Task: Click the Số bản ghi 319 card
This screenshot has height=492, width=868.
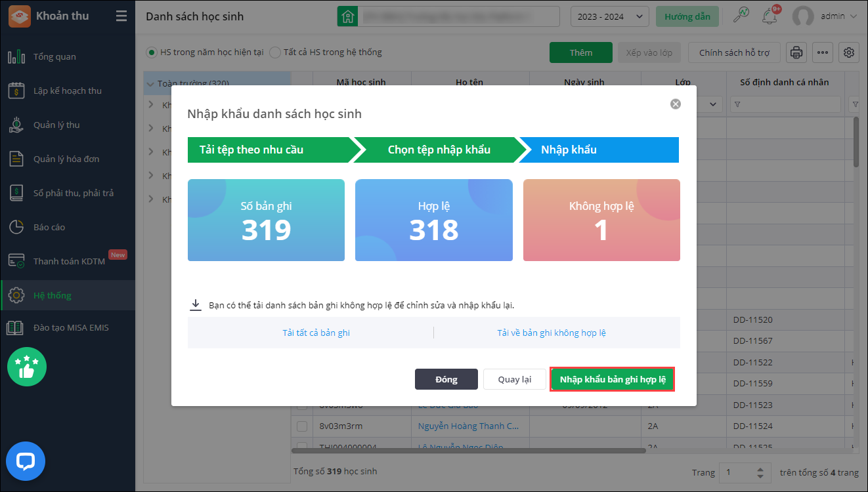Action: pos(266,220)
